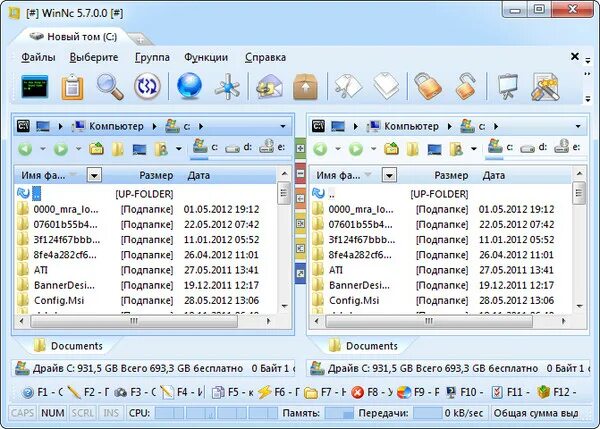Select drive e: in right panel
The image size is (600, 429).
coord(567,147)
